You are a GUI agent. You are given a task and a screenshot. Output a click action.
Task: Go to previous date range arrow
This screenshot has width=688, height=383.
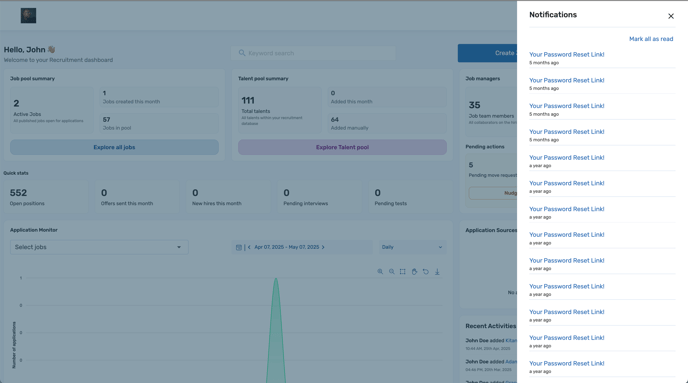[x=249, y=247]
